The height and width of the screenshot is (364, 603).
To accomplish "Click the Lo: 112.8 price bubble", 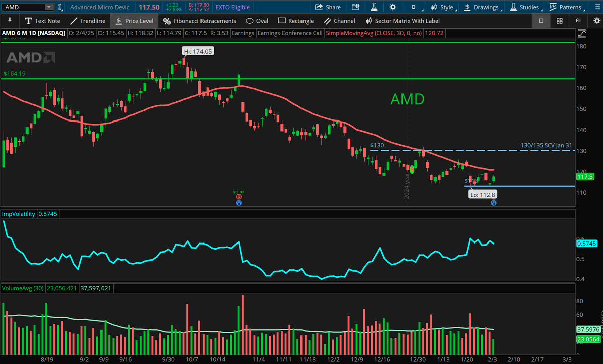I will tap(482, 195).
